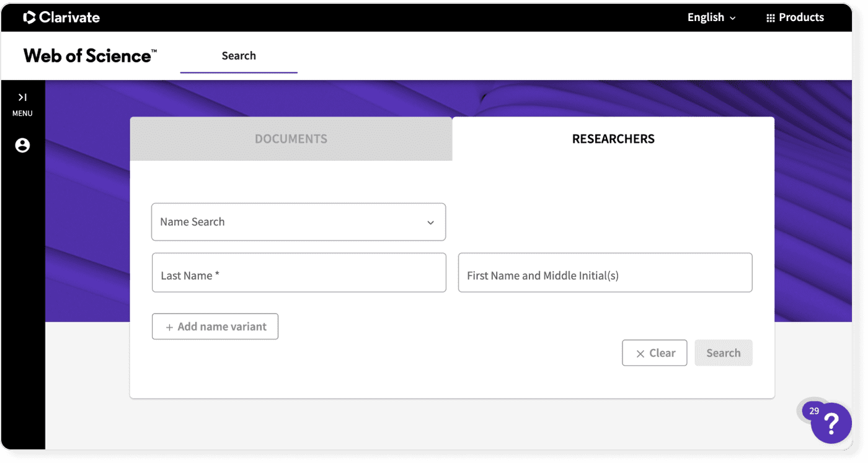868x463 pixels.
Task: Select the RESEARCHERS tab
Action: click(x=613, y=139)
